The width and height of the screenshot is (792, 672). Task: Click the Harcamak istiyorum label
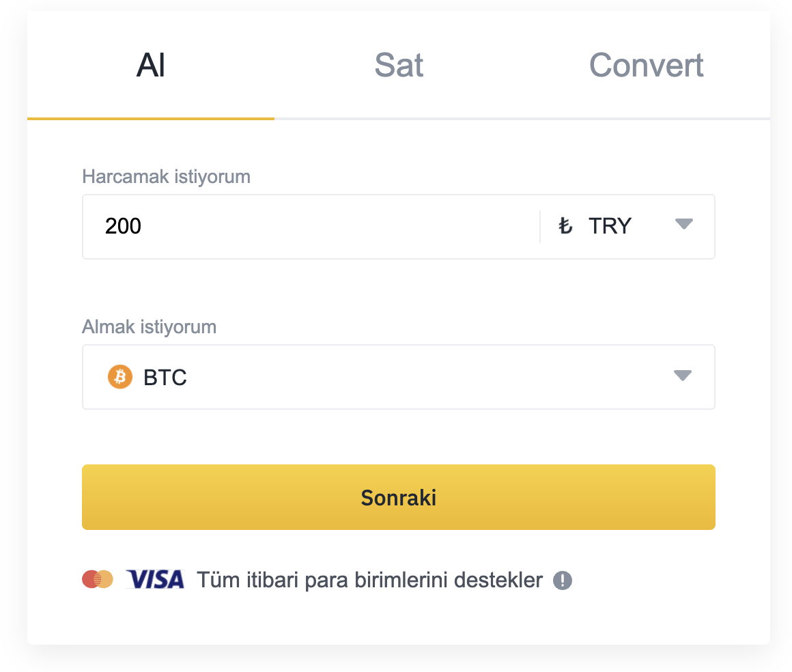coord(166,177)
